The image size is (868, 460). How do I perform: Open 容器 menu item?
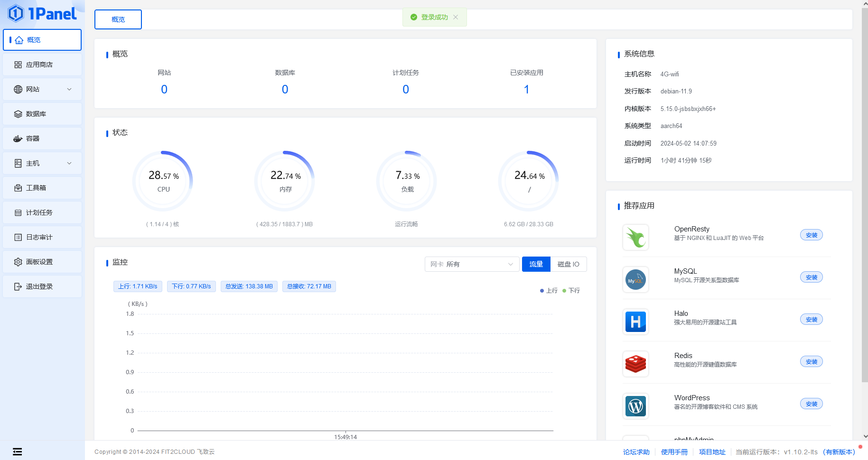click(42, 139)
